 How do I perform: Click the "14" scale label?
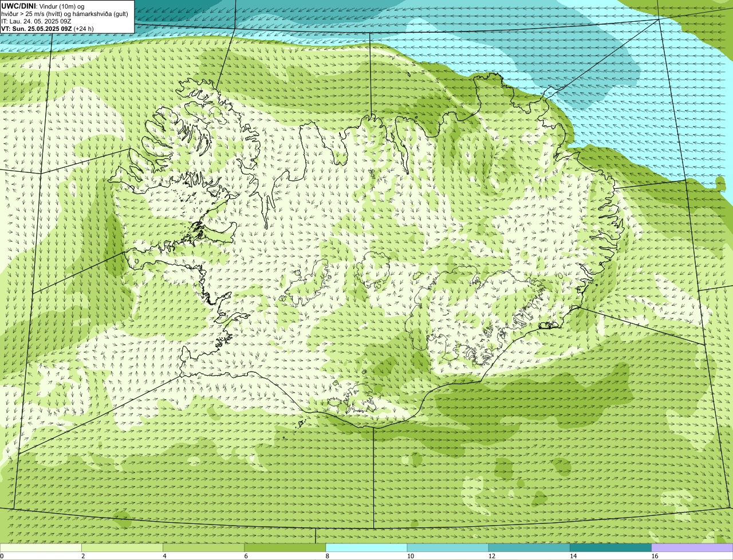click(573, 556)
